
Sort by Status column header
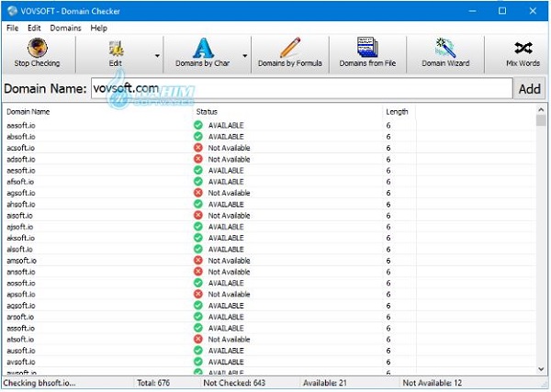[x=207, y=112]
